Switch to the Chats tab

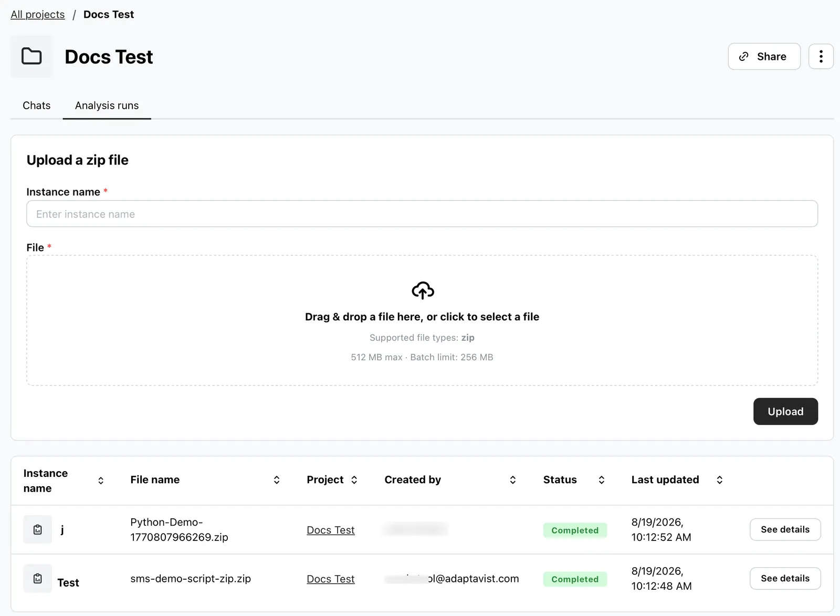tap(37, 106)
